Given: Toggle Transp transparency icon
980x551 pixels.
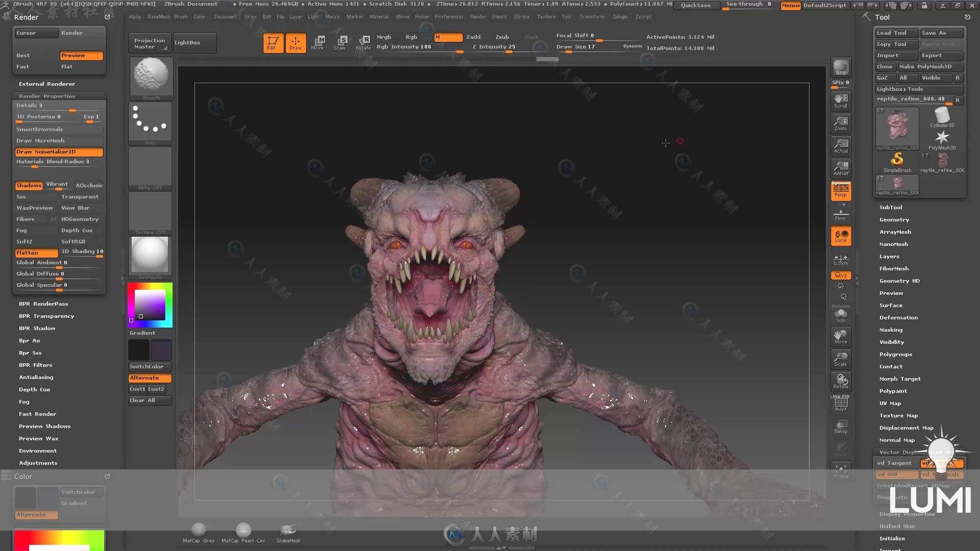Looking at the screenshot, I should 841,427.
